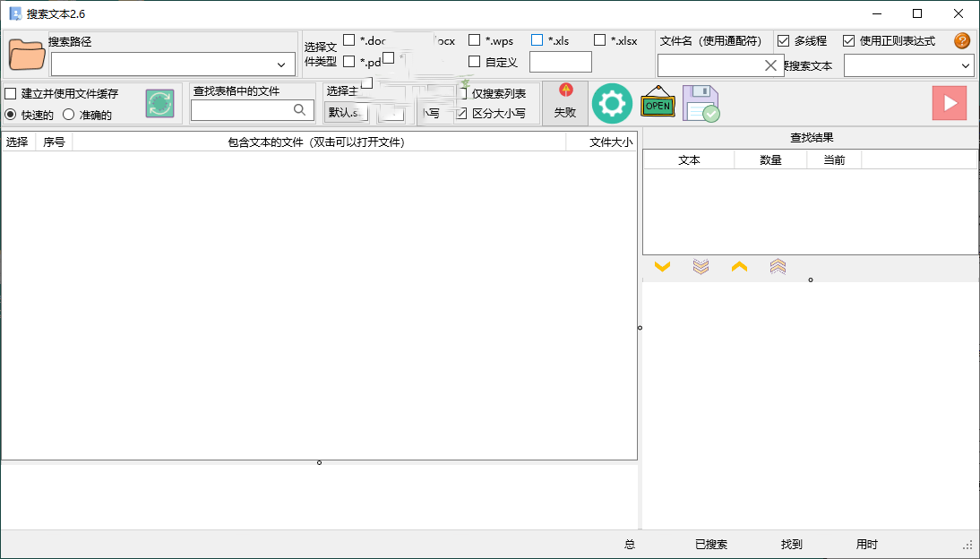
Task: Start search with the red play button
Action: point(950,103)
